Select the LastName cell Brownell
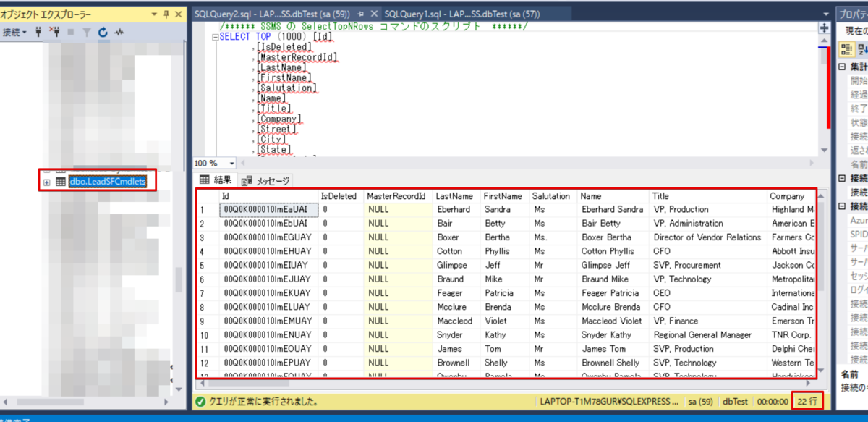The image size is (868, 422). [457, 363]
